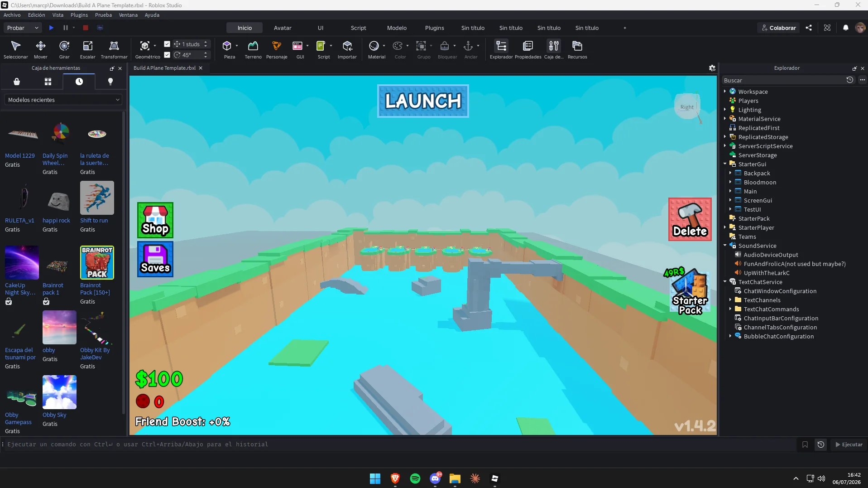Click the Colaborar button
The width and height of the screenshot is (868, 488).
coord(778,28)
